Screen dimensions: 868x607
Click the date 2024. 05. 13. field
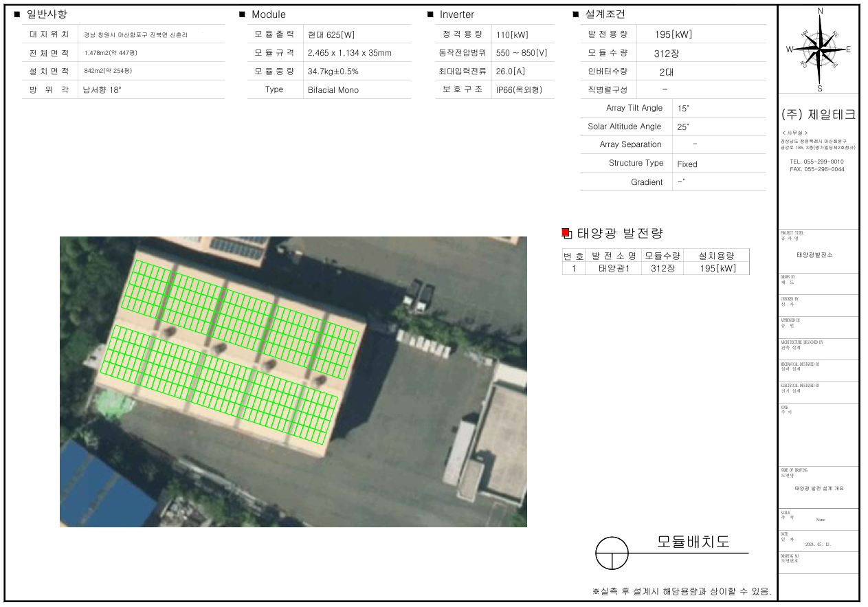click(x=818, y=544)
